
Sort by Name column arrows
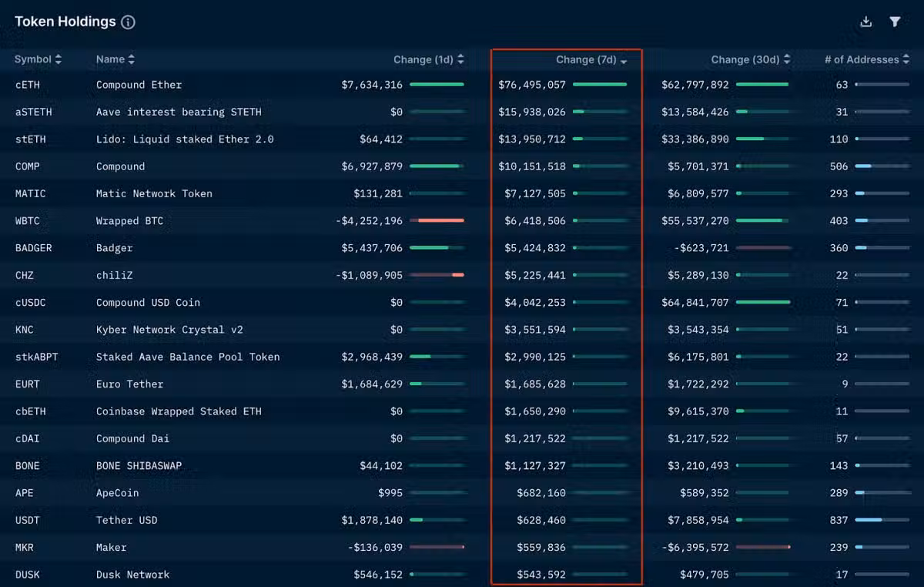[x=132, y=59]
